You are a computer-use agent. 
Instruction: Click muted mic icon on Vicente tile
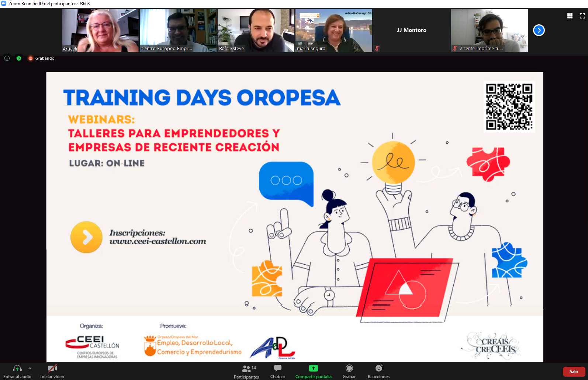pos(455,48)
